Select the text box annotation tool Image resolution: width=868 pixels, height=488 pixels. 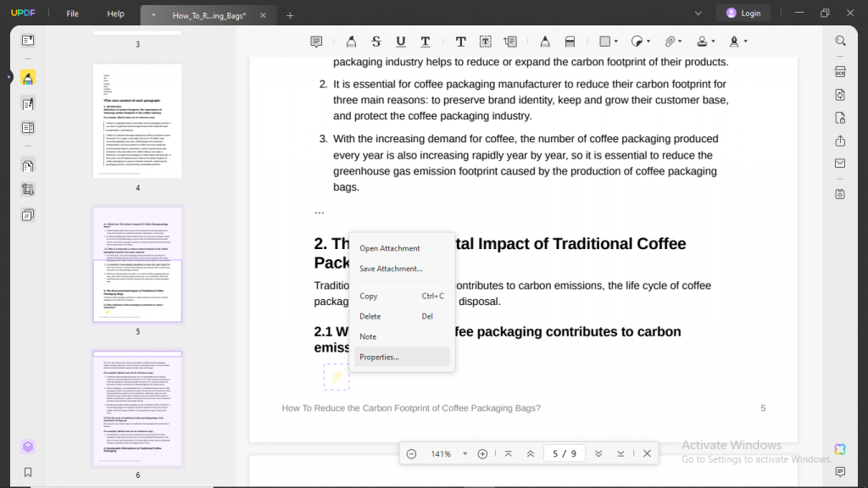[486, 41]
